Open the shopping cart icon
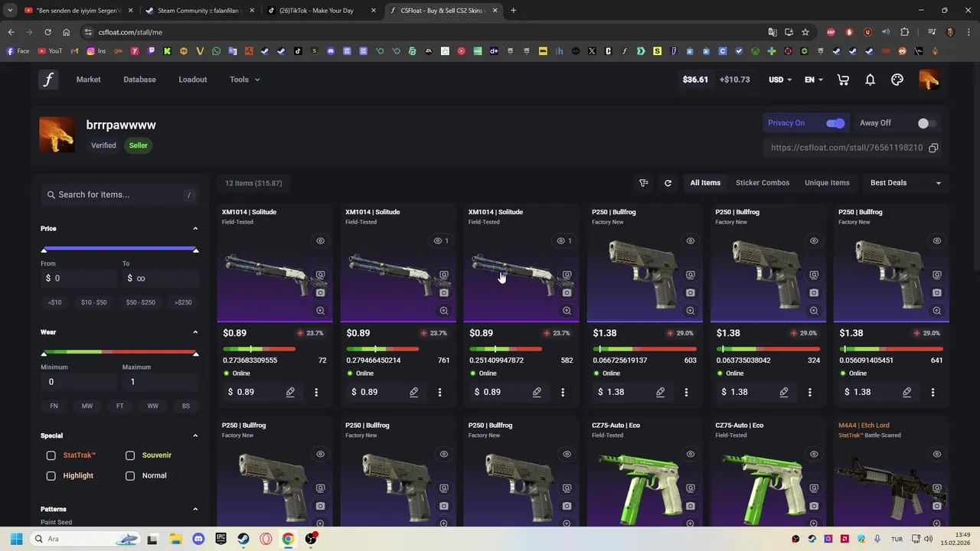The height and width of the screenshot is (551, 980). [843, 80]
